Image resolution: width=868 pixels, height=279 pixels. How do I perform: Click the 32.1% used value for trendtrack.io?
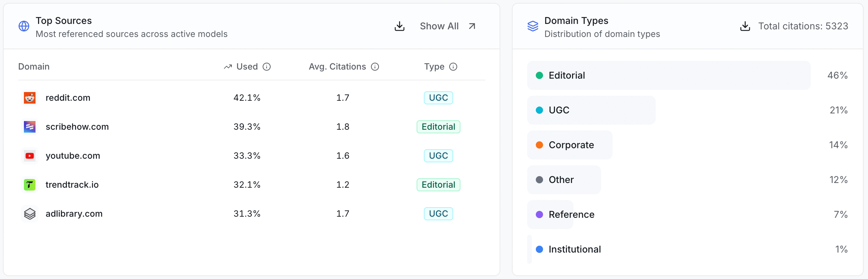pos(247,185)
